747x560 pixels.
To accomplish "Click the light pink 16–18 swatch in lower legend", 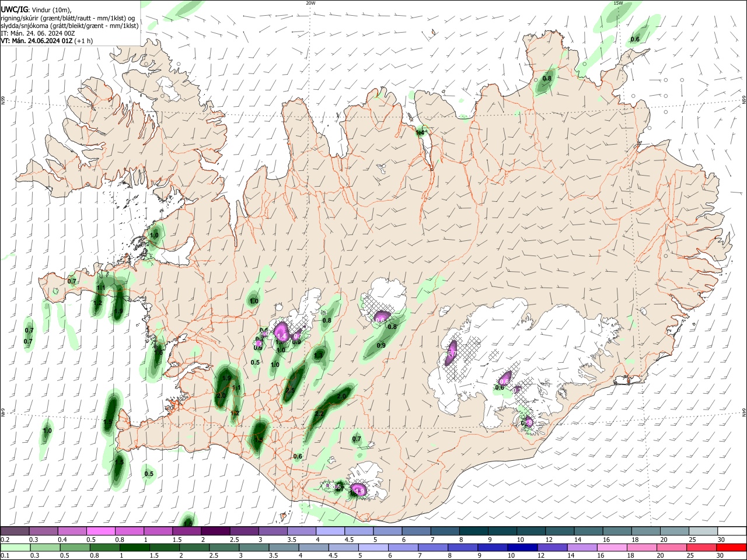I will click(x=612, y=547).
